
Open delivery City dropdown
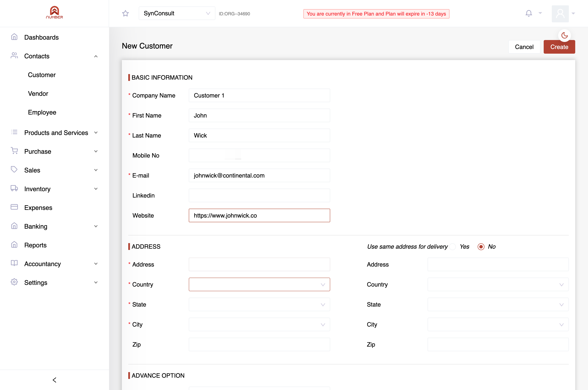click(x=498, y=325)
